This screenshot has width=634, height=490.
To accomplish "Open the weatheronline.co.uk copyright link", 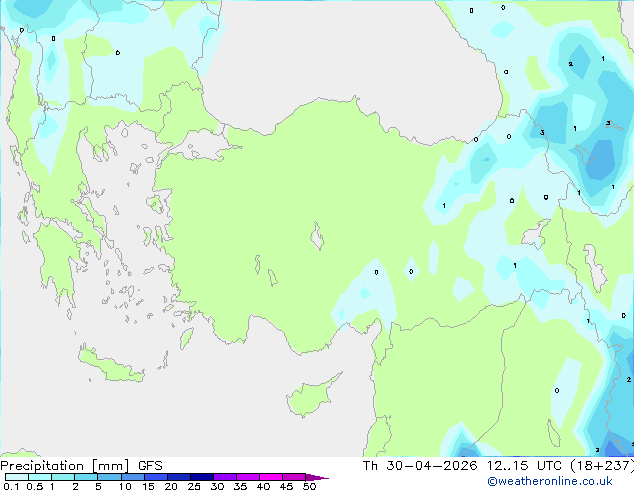I will [x=550, y=481].
